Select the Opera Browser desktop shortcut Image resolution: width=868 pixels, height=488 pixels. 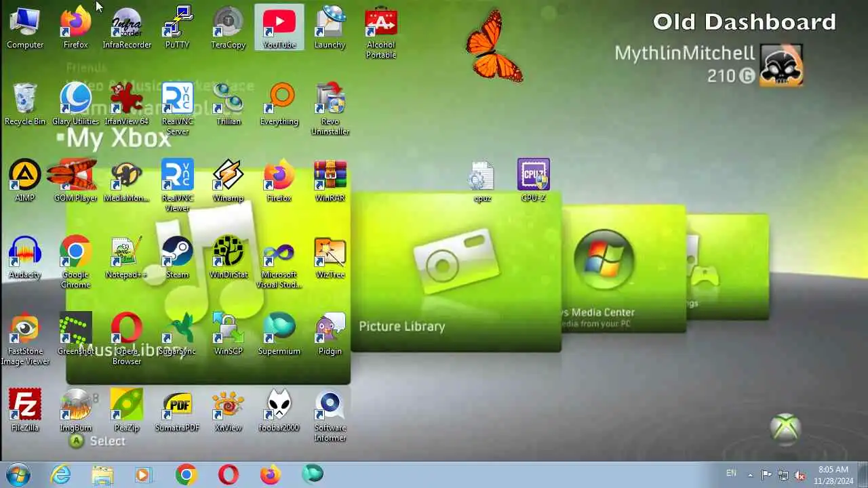point(127,339)
